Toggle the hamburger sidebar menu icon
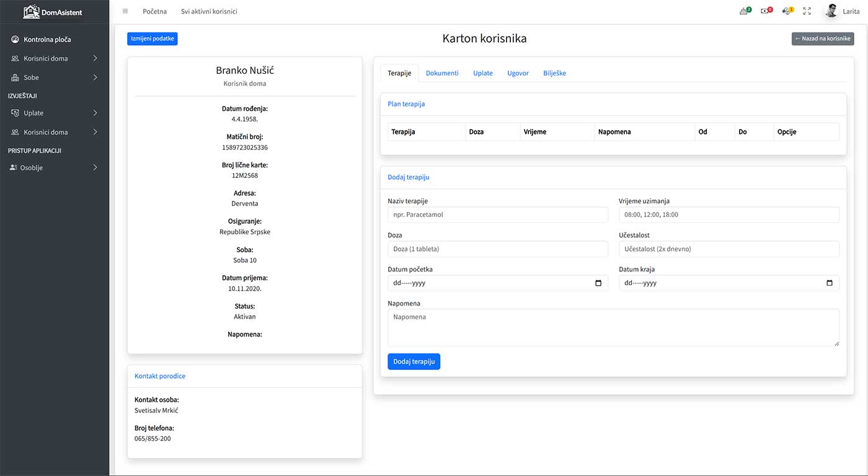The height and width of the screenshot is (476, 868). (x=125, y=11)
